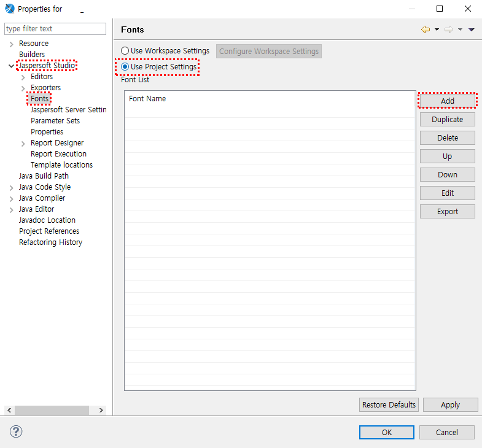Select Use Project Settings radio button
The image size is (482, 448).
pyautogui.click(x=125, y=67)
